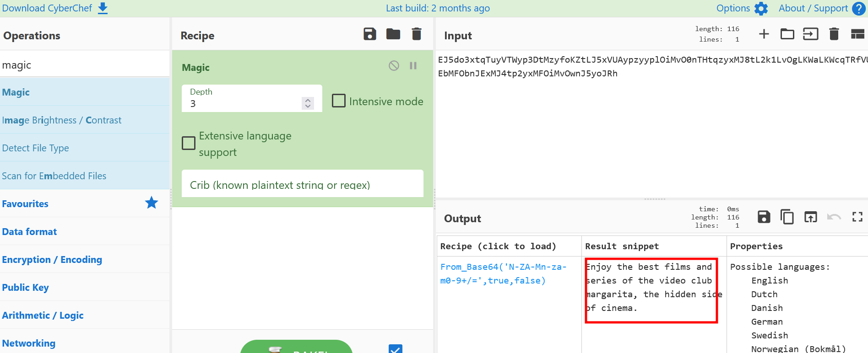Clear the recipe with trash icon

(x=416, y=34)
